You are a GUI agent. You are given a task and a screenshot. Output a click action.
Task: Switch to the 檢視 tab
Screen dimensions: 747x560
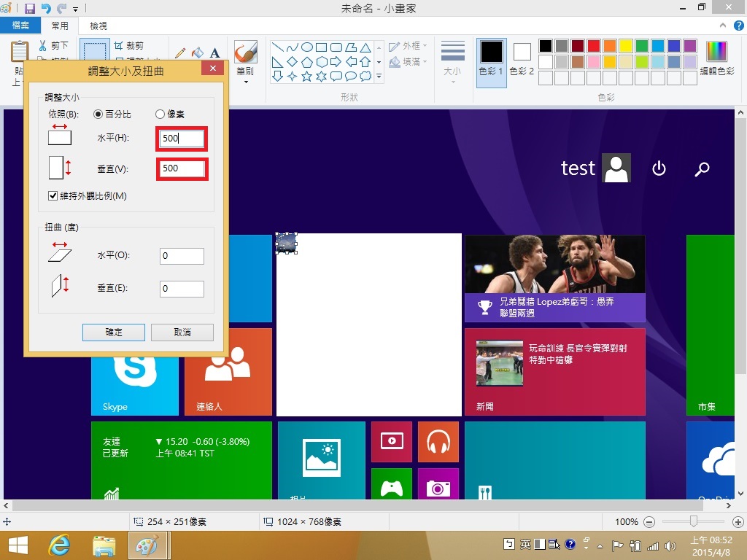98,26
